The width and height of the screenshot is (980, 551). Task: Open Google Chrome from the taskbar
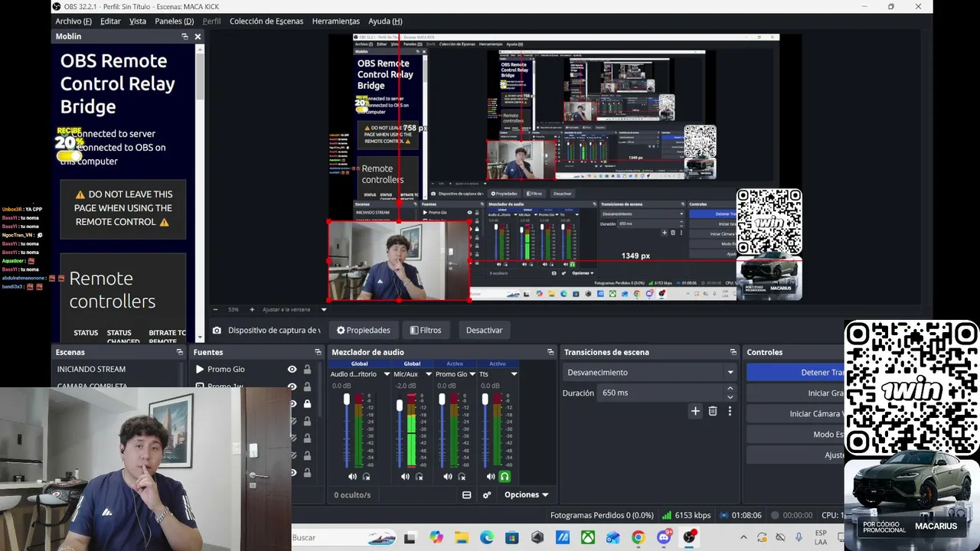638,538
